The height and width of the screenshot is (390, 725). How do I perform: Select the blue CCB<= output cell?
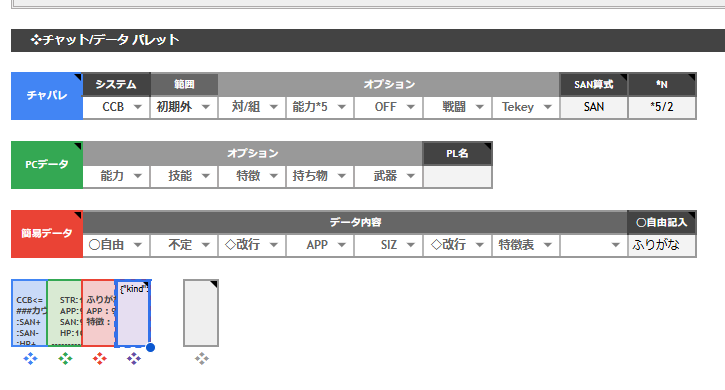click(x=30, y=313)
